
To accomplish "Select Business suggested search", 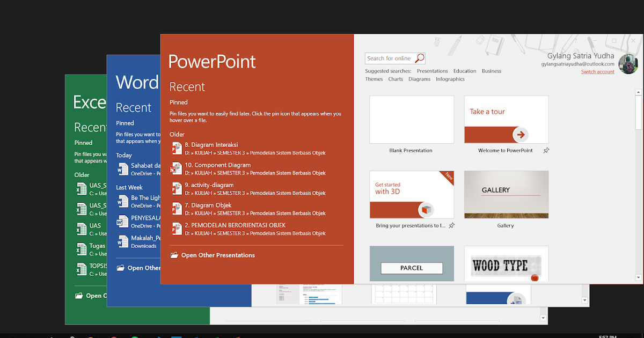I will (x=492, y=71).
